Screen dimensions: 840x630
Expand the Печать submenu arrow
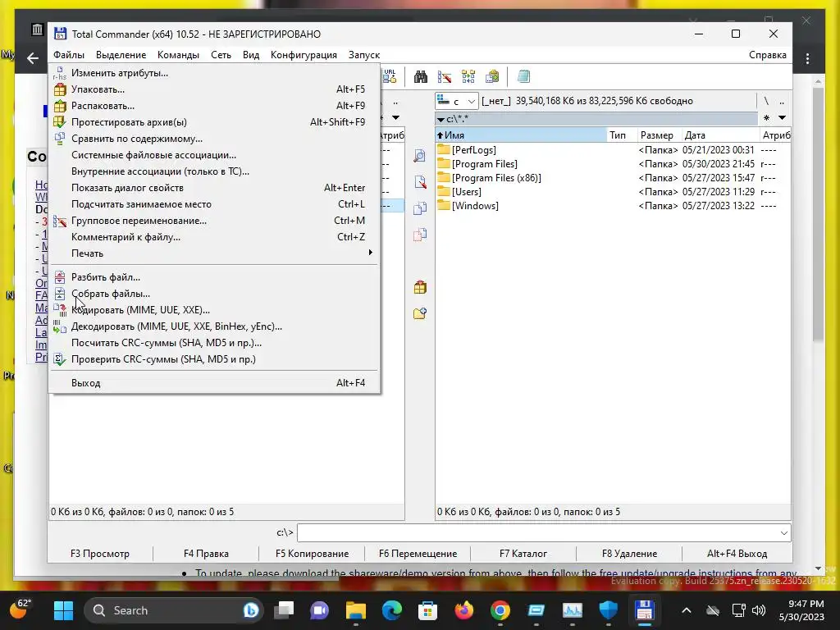coord(370,253)
